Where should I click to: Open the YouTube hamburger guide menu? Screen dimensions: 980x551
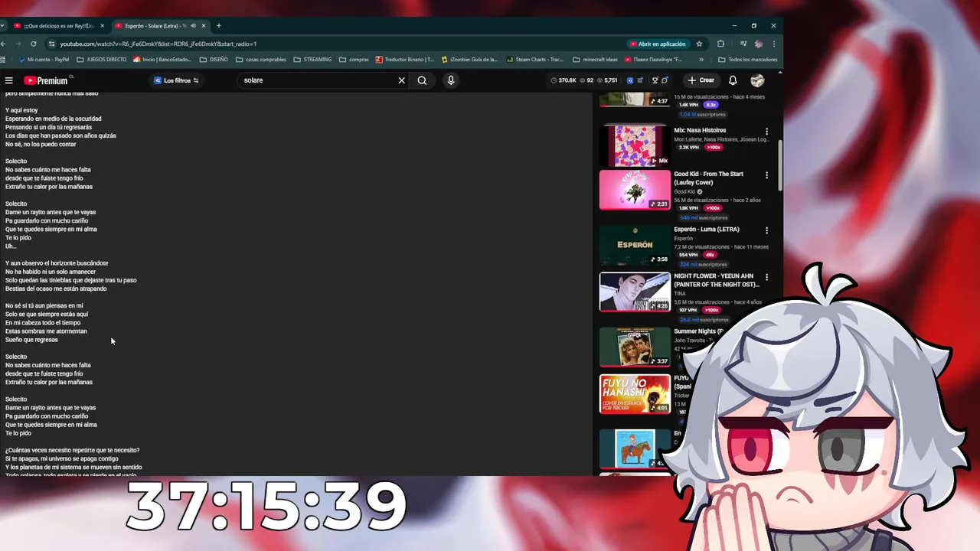coord(9,80)
